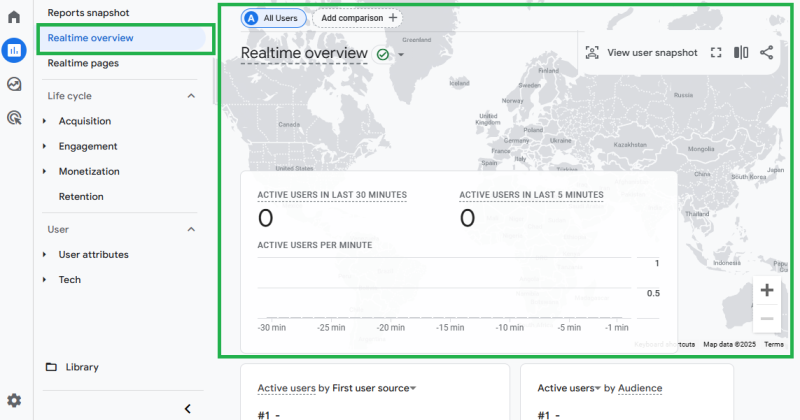Click the User section header text
This screenshot has width=800, height=420.
tap(58, 230)
